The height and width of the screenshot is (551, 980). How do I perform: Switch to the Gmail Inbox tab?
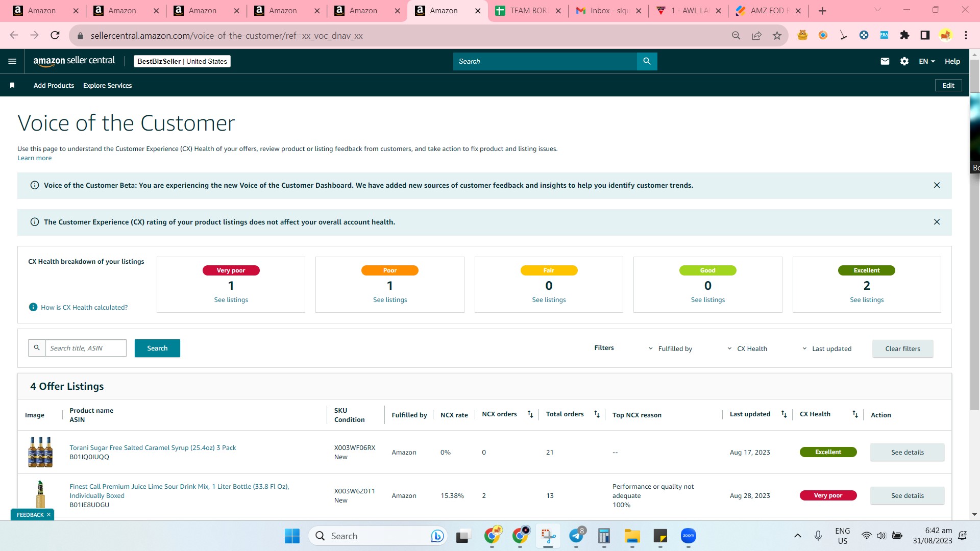pyautogui.click(x=609, y=11)
